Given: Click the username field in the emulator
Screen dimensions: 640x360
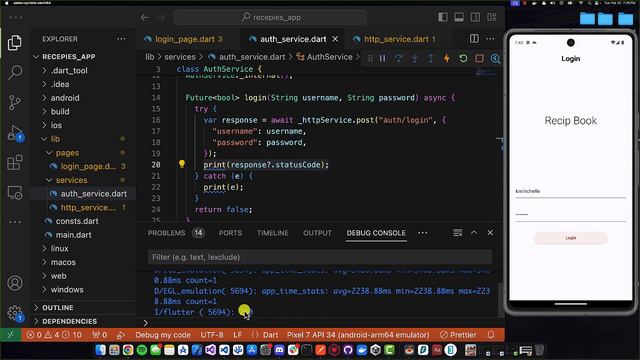Looking at the screenshot, I should click(570, 191).
